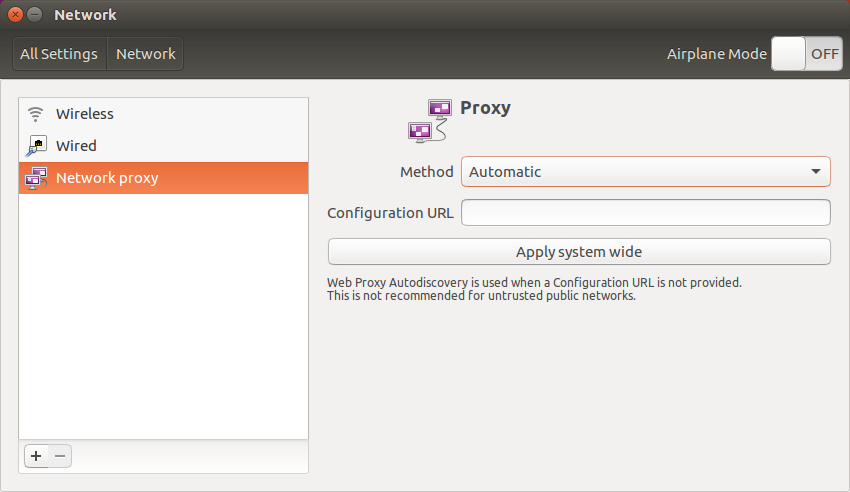Click the Proxy heading text

tap(485, 108)
